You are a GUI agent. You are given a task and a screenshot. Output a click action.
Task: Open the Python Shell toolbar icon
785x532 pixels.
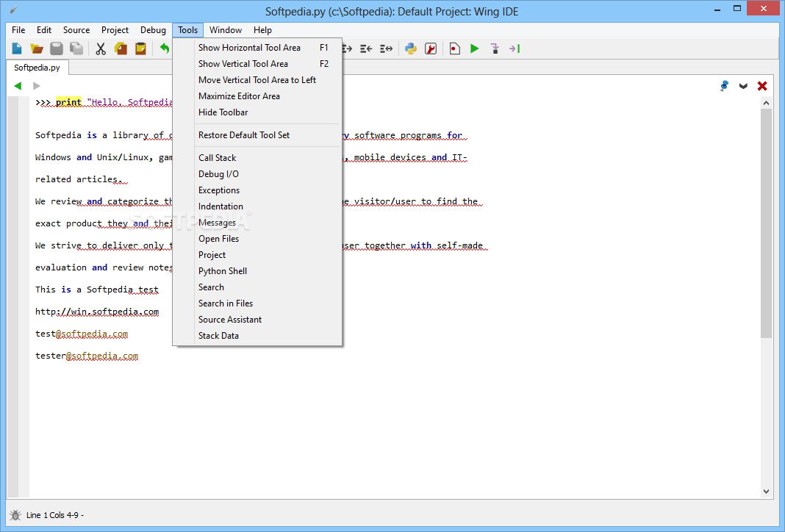(411, 48)
